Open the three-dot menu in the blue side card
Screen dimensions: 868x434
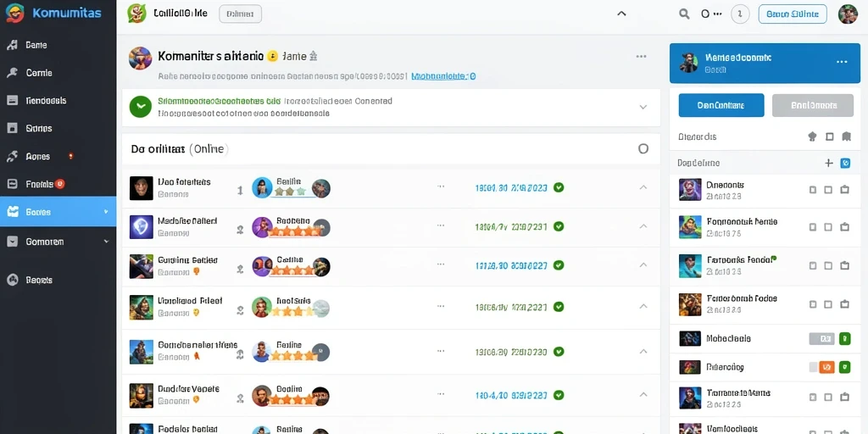842,62
